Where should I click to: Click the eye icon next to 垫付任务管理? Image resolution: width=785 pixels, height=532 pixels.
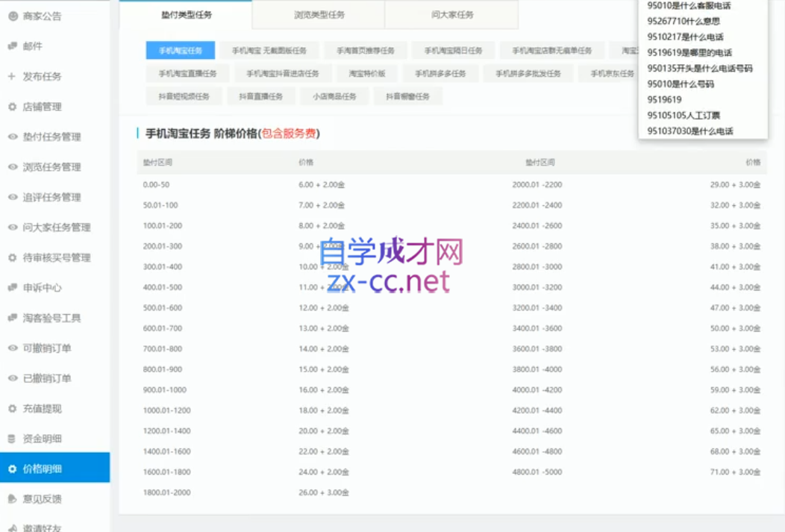coord(13,137)
